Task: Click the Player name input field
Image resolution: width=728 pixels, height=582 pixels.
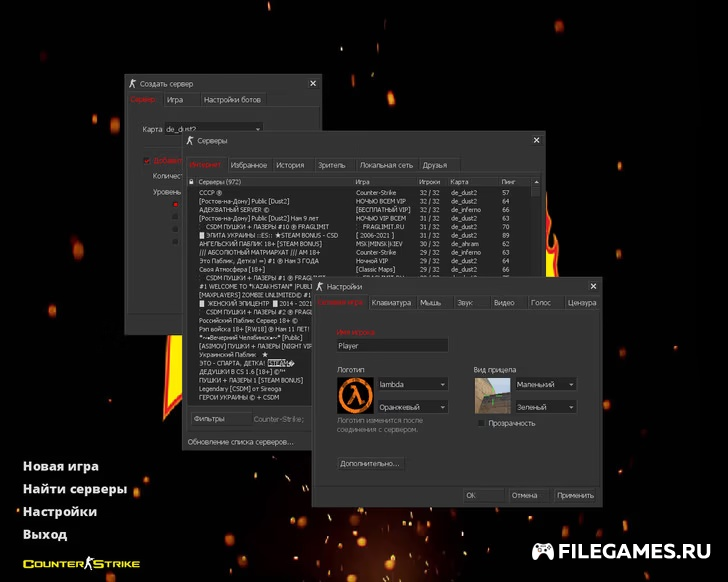Action: pyautogui.click(x=392, y=346)
